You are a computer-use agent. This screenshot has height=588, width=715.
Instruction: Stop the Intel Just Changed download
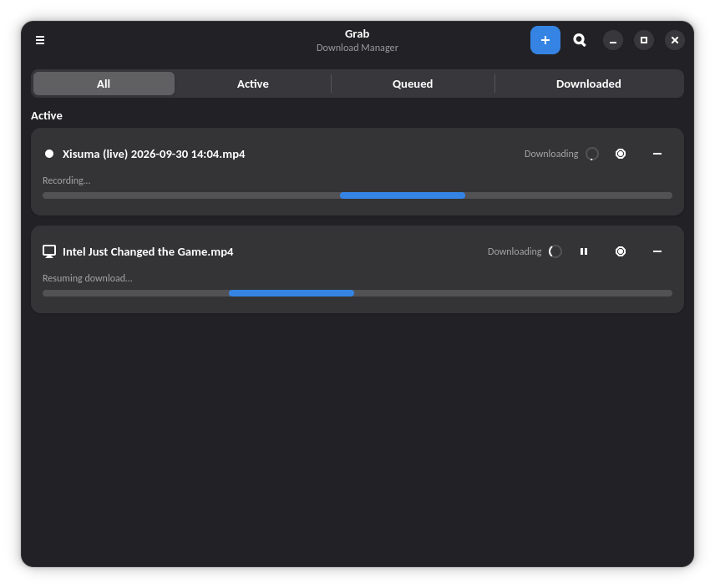pyautogui.click(x=620, y=251)
